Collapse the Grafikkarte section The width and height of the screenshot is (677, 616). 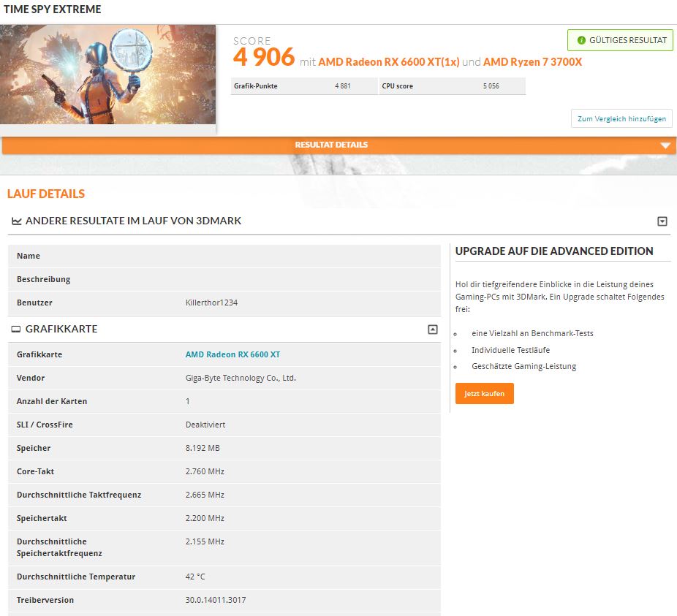coord(433,330)
